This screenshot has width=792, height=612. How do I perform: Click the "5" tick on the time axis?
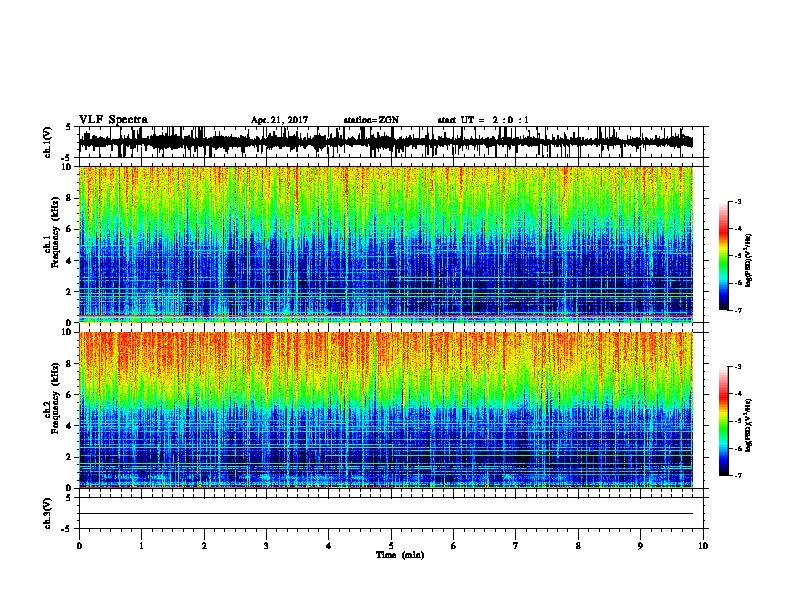click(391, 546)
